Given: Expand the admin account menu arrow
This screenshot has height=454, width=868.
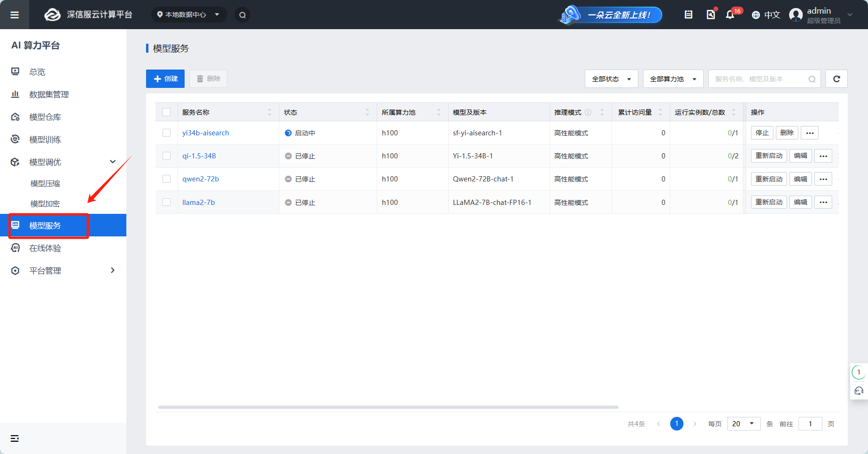Looking at the screenshot, I should [x=850, y=15].
